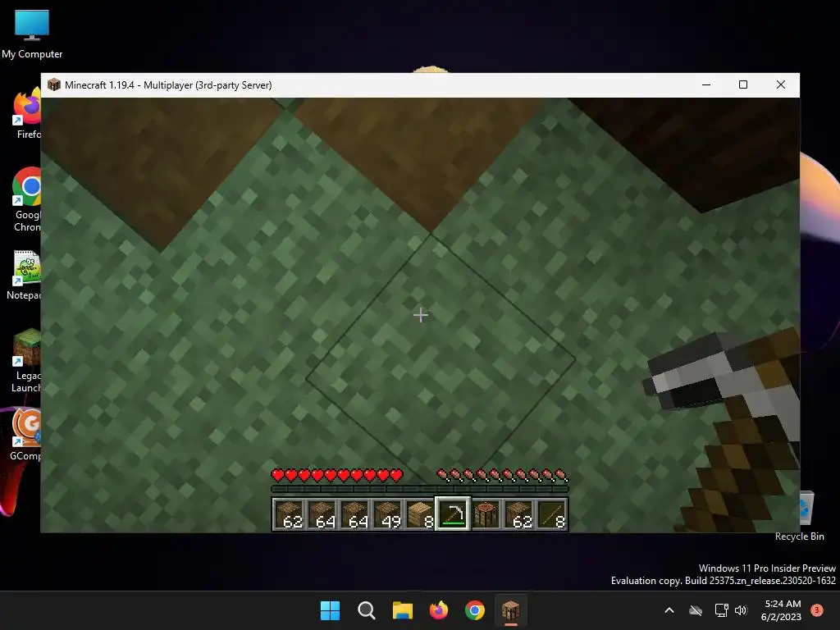Open the Google Chrome desktop shortcut
The width and height of the screenshot is (840, 630).
27,199
